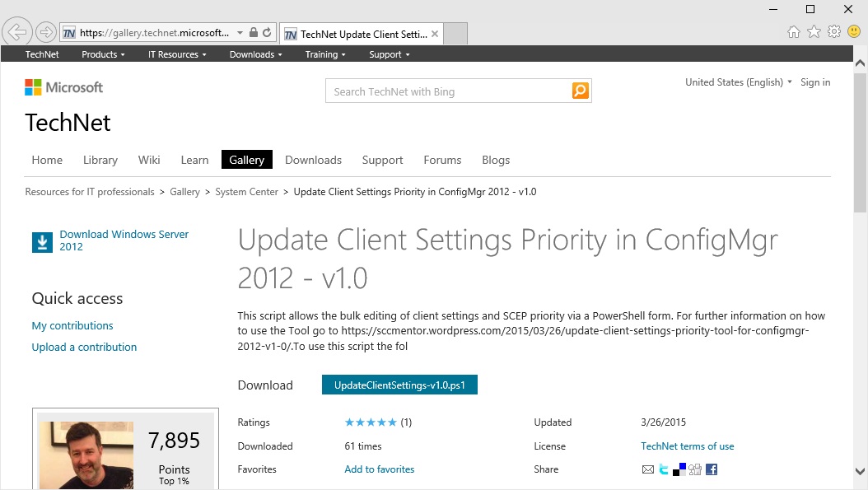
Task: Expand the Products dropdown menu
Action: 103,54
